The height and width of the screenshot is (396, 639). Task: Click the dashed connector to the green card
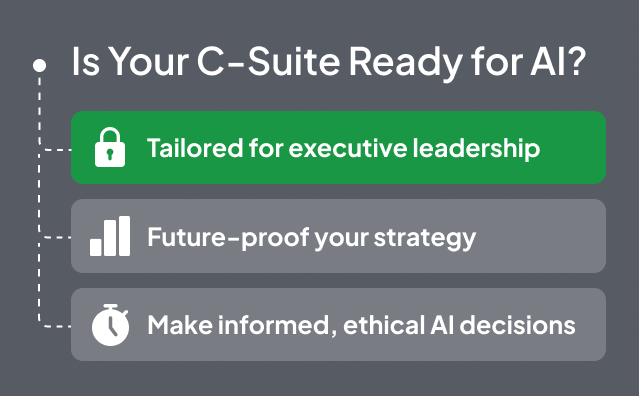pyautogui.click(x=57, y=150)
